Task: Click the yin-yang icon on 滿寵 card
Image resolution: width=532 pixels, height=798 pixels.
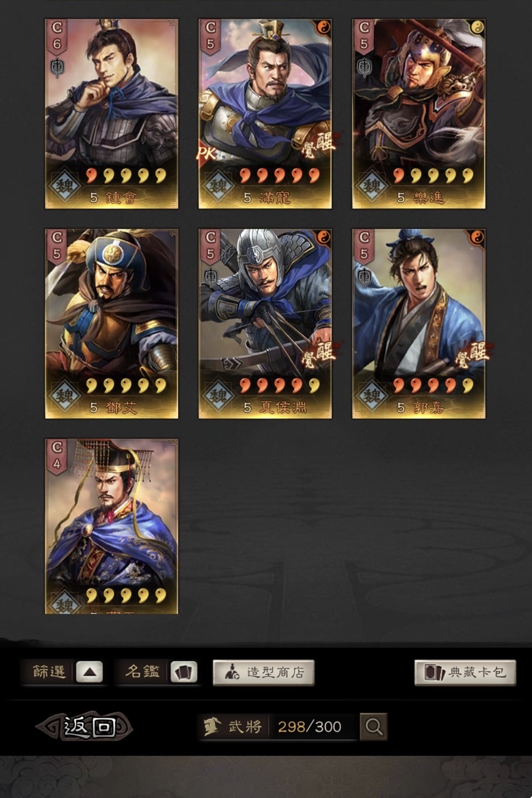Action: point(323,28)
